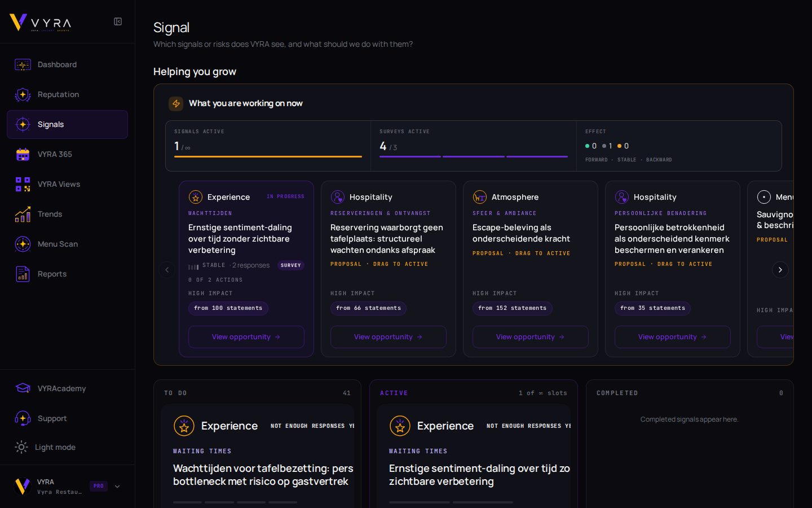The image size is (812, 508).
Task: Click the Support icon
Action: 23,418
